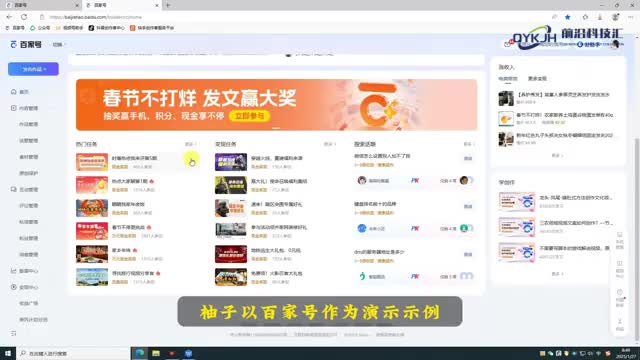Viewport: 640px width, 360px height.
Task: Click the PK icon in second search topic
Action: [415, 229]
